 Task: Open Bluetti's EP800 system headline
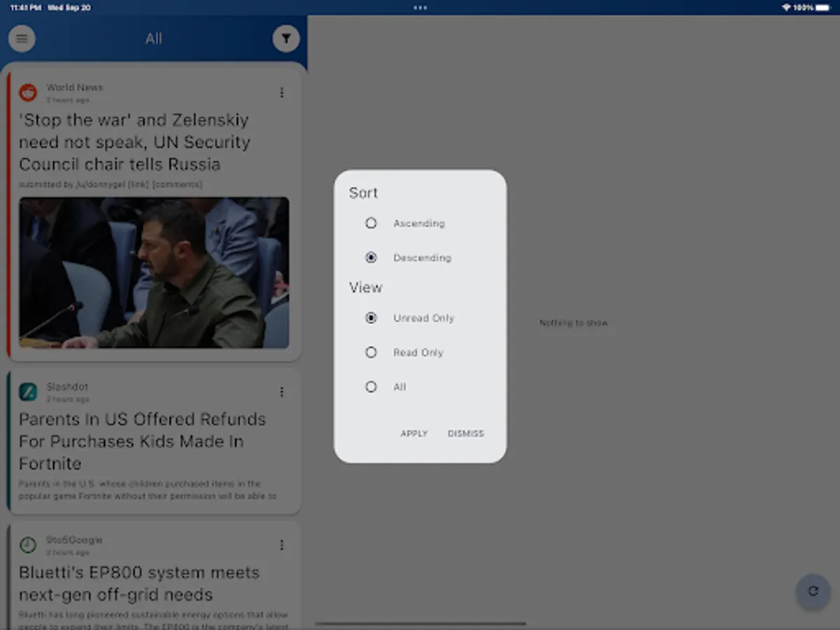point(139,583)
